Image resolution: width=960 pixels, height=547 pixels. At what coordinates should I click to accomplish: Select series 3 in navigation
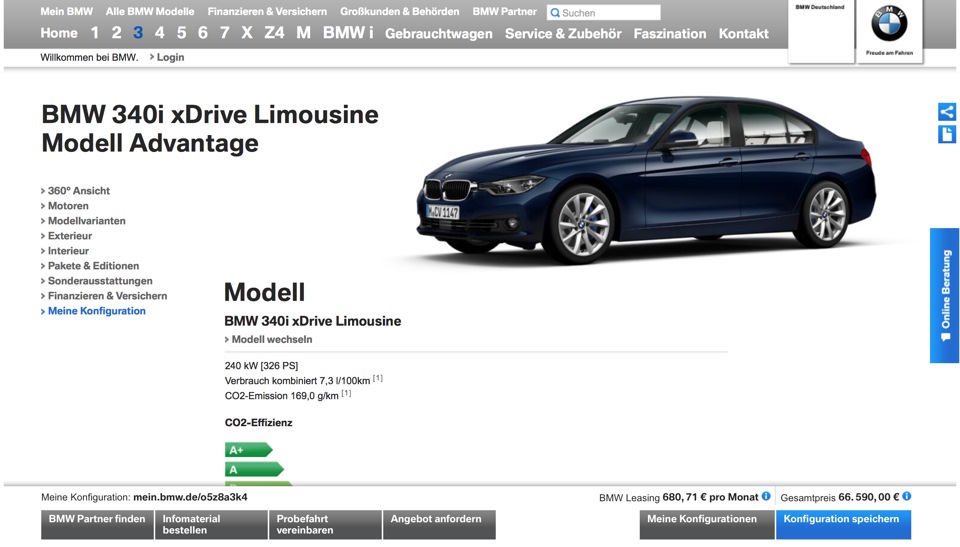click(x=138, y=33)
